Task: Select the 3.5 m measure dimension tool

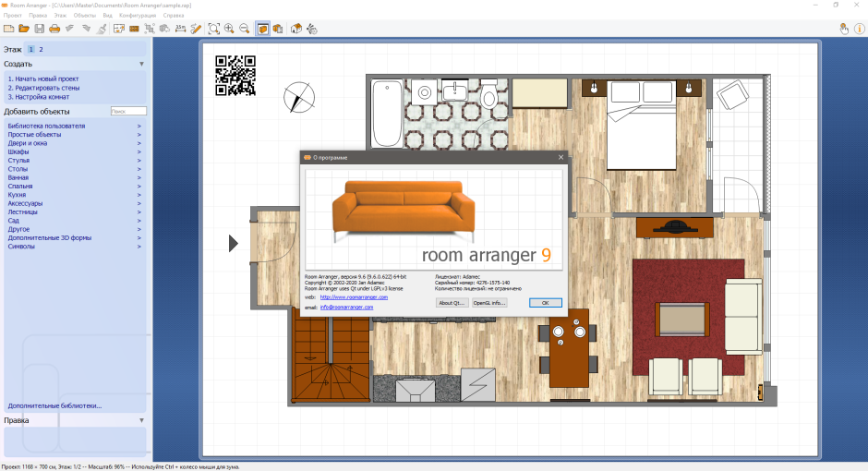Action: coord(180,29)
